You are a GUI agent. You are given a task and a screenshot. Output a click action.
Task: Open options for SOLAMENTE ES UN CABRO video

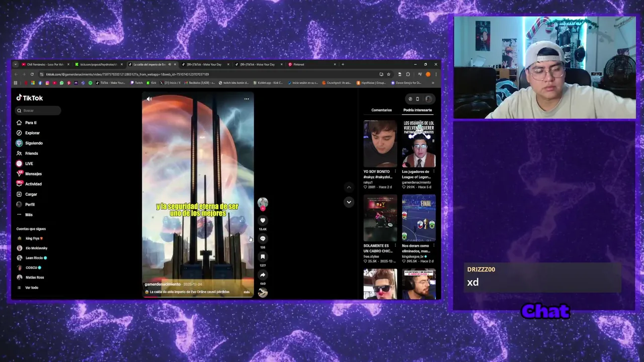pyautogui.click(x=395, y=246)
